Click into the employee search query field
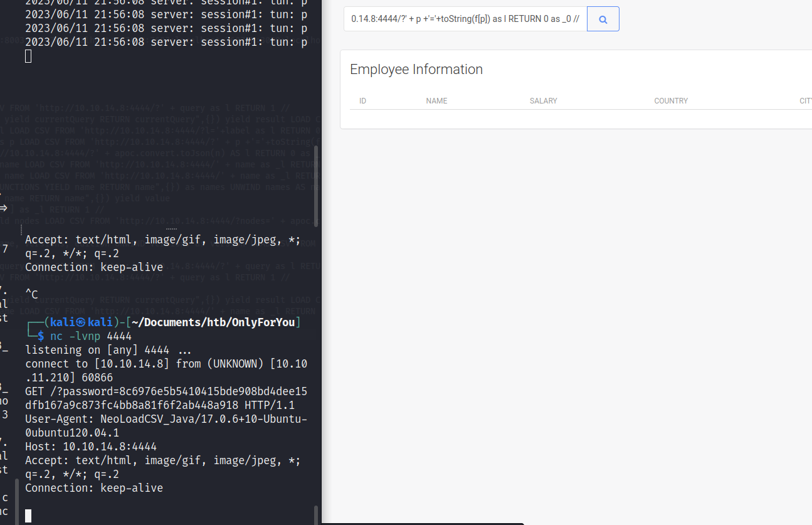Screen dimensions: 812x525 click(465, 19)
